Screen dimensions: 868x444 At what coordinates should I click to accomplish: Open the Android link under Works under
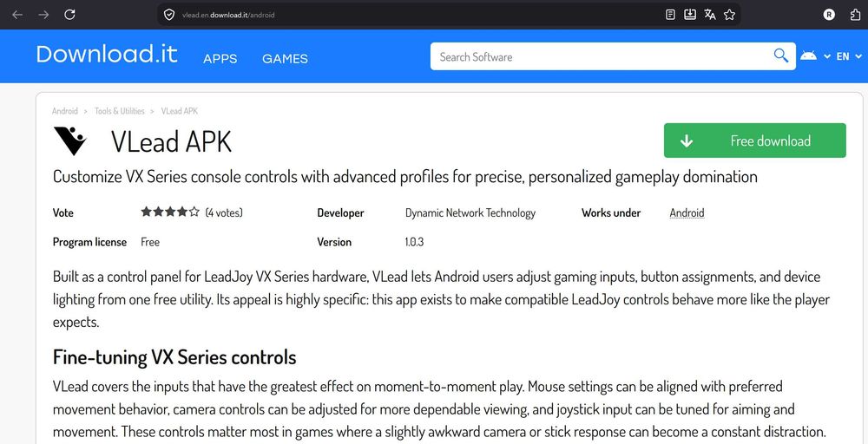pyautogui.click(x=687, y=212)
